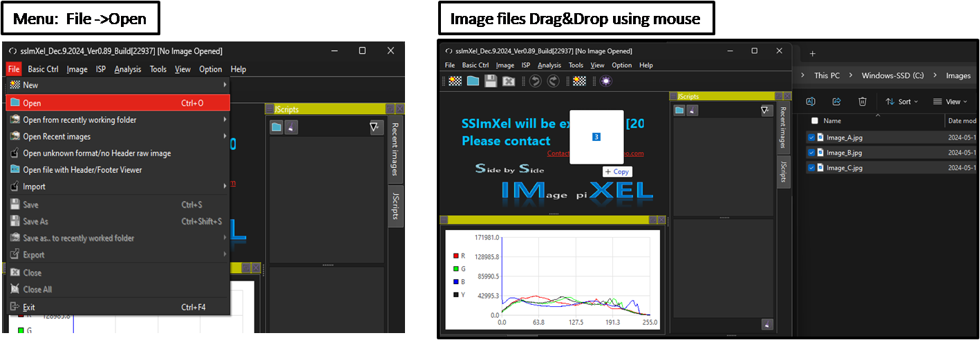Click JScripts broom icon in Drag&Drop screenshot
Image resolution: width=980 pixels, height=340 pixels.
(692, 110)
